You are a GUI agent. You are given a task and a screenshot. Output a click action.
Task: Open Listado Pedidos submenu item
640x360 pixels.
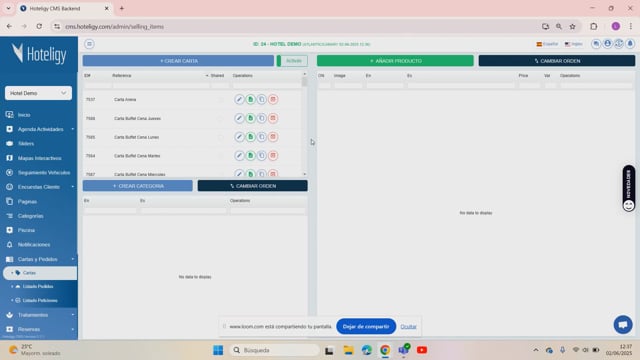click(x=38, y=287)
